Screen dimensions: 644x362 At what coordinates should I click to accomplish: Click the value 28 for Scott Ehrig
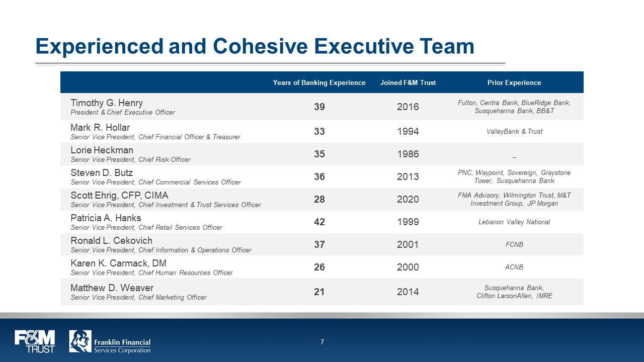pos(319,199)
